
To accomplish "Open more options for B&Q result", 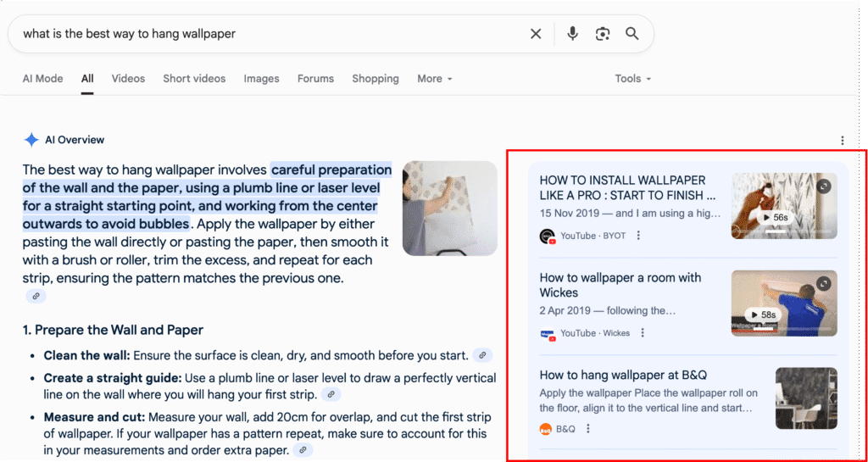I will click(x=588, y=429).
